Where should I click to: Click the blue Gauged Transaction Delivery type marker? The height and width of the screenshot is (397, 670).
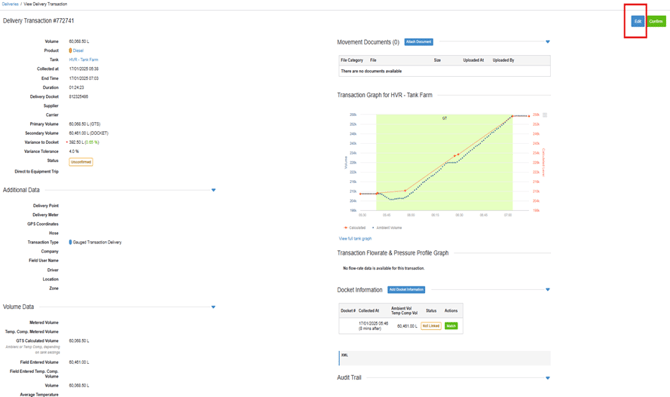[71, 242]
